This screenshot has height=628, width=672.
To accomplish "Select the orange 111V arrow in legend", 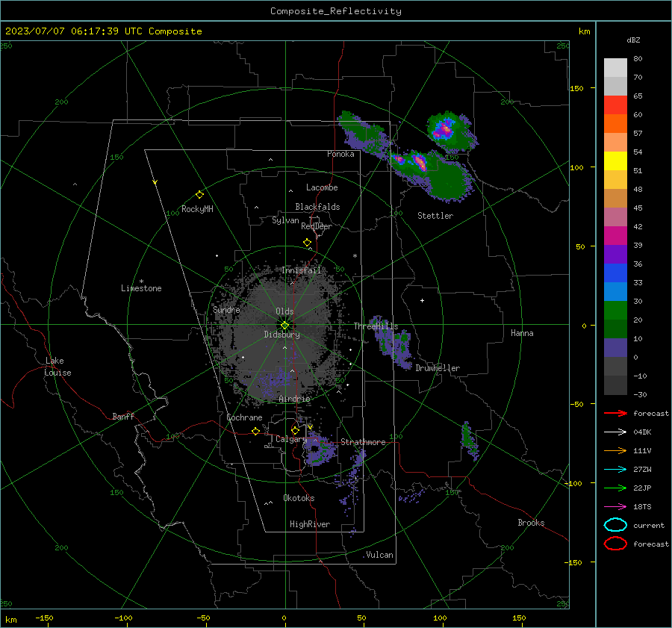I will [615, 450].
